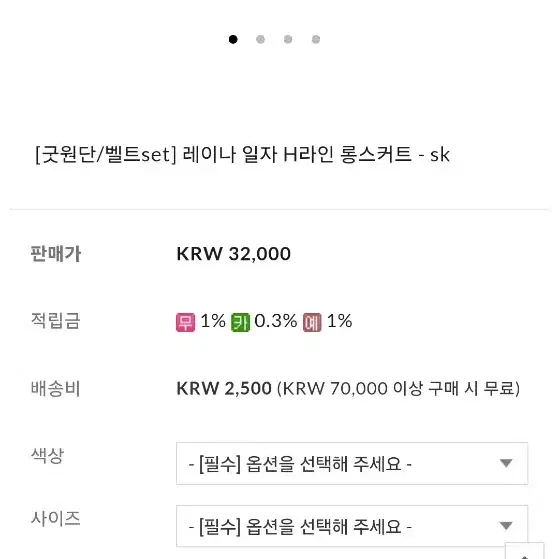Click the pink 무 membership reward badge
559x559 pixels.
pyautogui.click(x=185, y=322)
